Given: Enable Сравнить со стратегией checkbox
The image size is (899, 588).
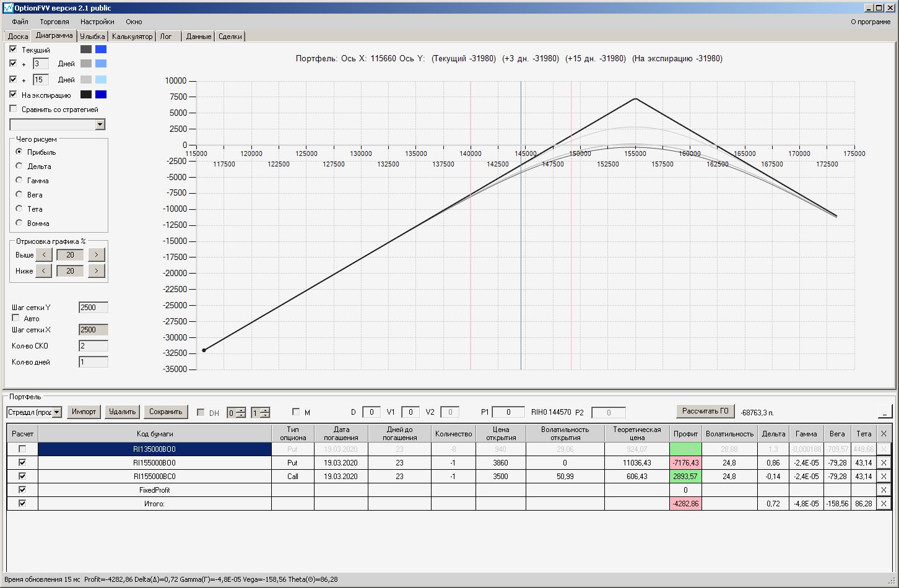Looking at the screenshot, I should (13, 109).
